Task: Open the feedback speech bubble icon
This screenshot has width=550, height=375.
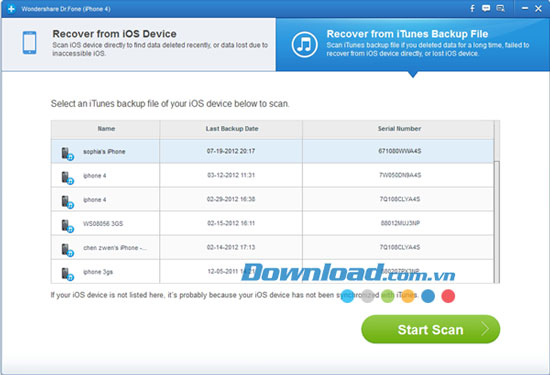Action: tap(486, 8)
